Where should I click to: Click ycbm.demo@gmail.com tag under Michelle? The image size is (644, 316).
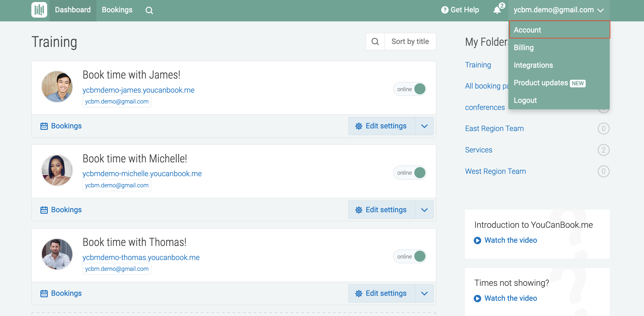point(117,185)
